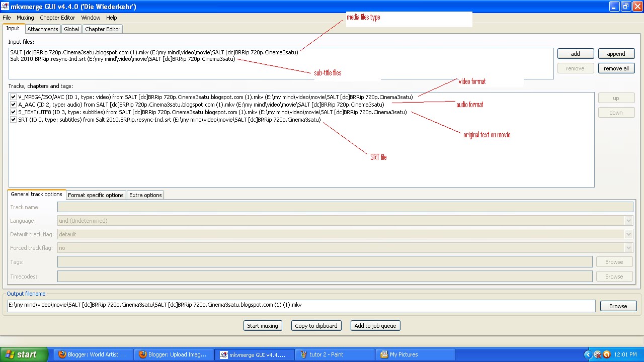
Task: Open Blogger: Upload Image taskbar item
Action: (174, 354)
